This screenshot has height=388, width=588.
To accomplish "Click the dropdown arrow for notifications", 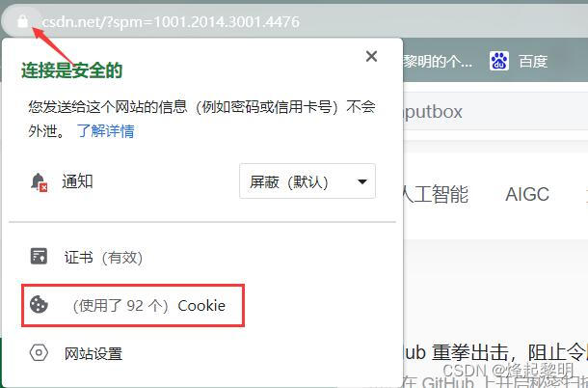I will tap(361, 181).
